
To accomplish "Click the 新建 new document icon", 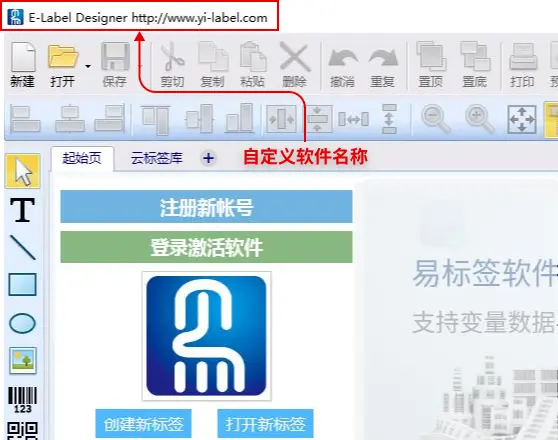I will coord(23,64).
